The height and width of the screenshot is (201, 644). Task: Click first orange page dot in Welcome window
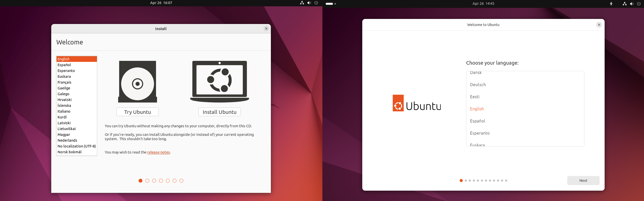461,181
